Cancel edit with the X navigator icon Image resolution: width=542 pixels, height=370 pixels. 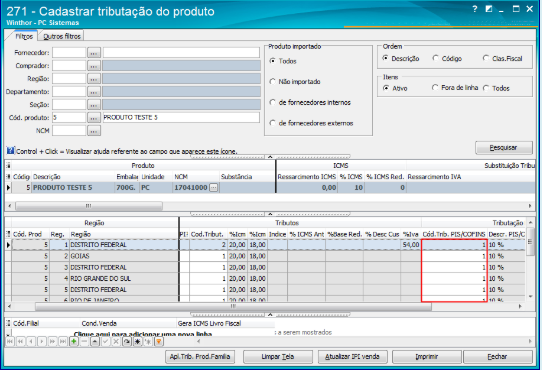[116, 342]
